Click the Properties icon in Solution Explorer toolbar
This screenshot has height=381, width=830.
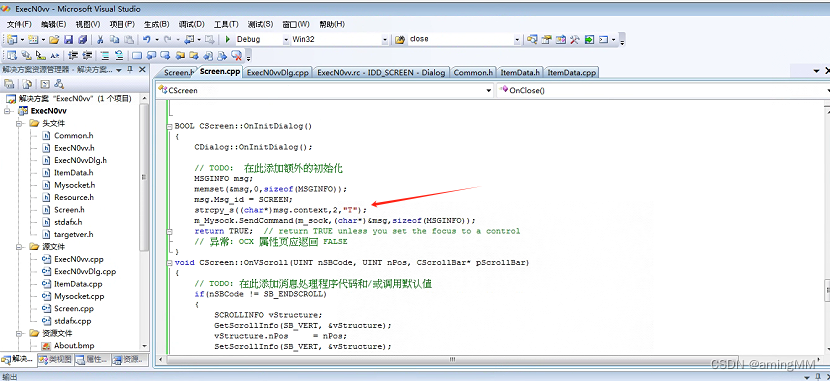9,84
